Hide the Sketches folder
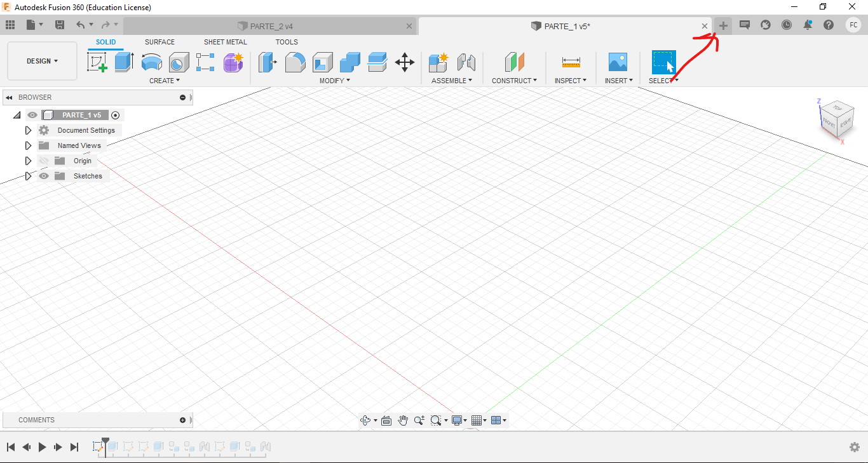 pyautogui.click(x=44, y=176)
